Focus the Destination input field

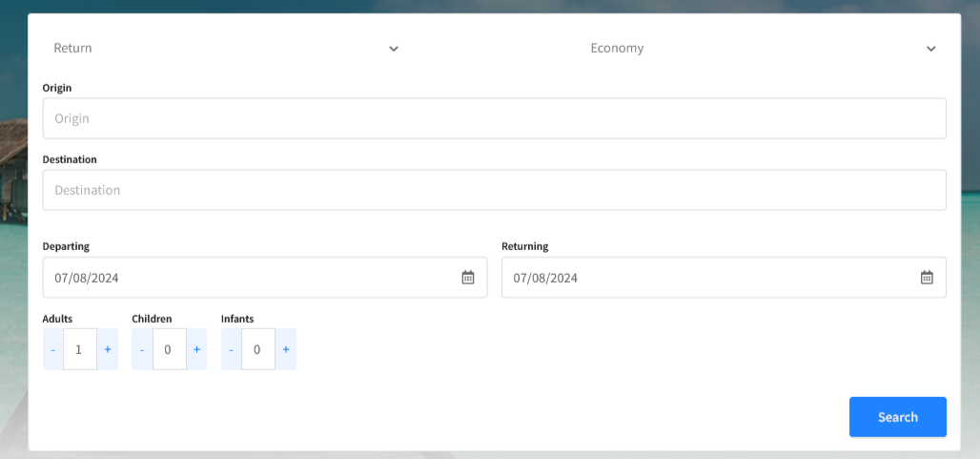pos(495,190)
